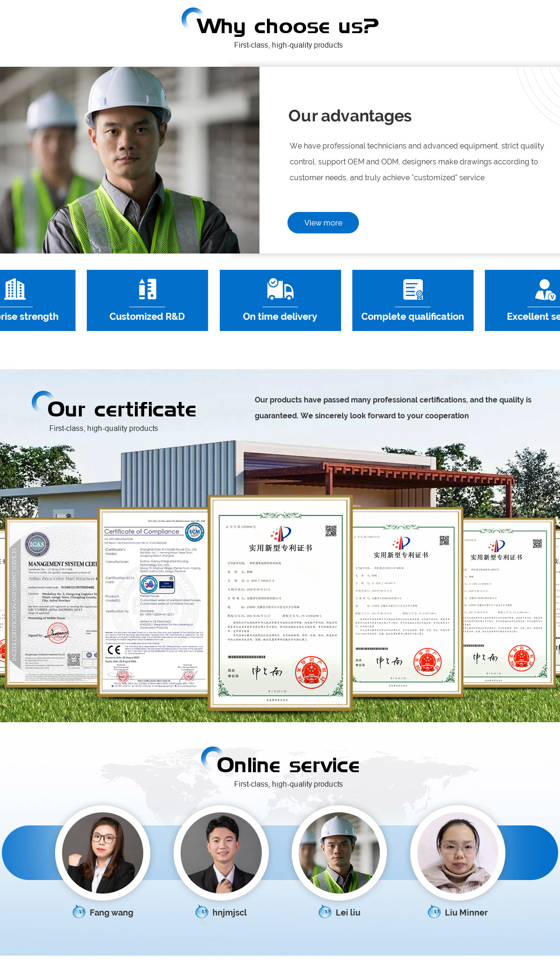
Task: Click the building icon for enterprise strength
Action: (15, 289)
